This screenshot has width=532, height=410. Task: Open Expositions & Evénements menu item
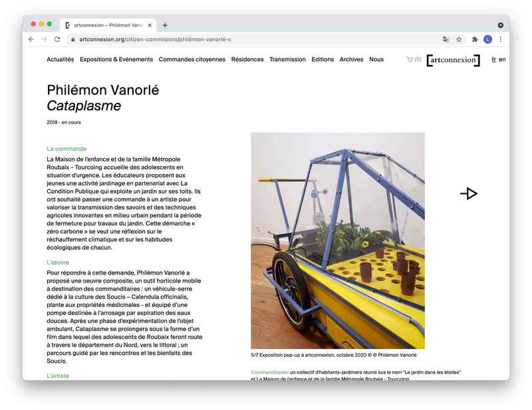[116, 59]
